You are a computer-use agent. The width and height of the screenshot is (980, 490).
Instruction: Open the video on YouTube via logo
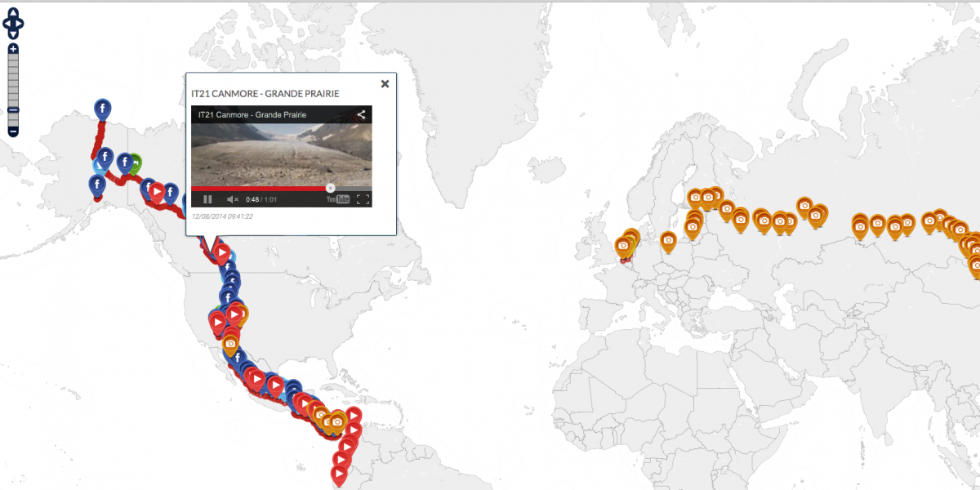tap(338, 199)
